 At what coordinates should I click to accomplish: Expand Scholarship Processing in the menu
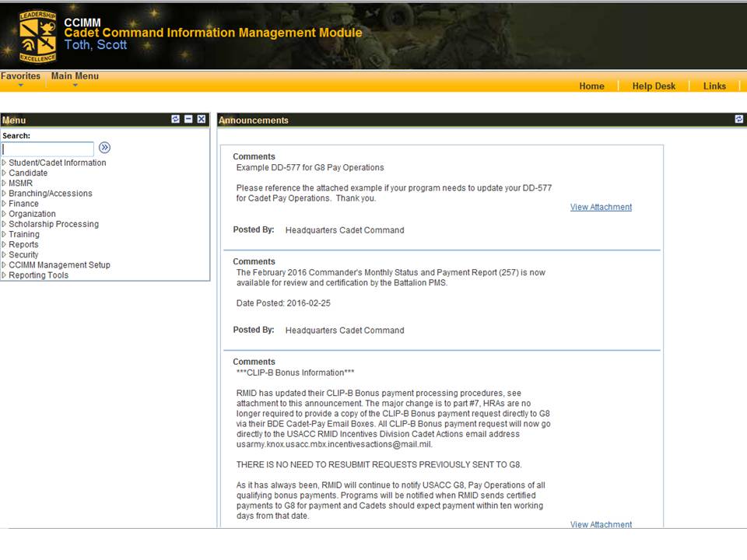click(53, 224)
